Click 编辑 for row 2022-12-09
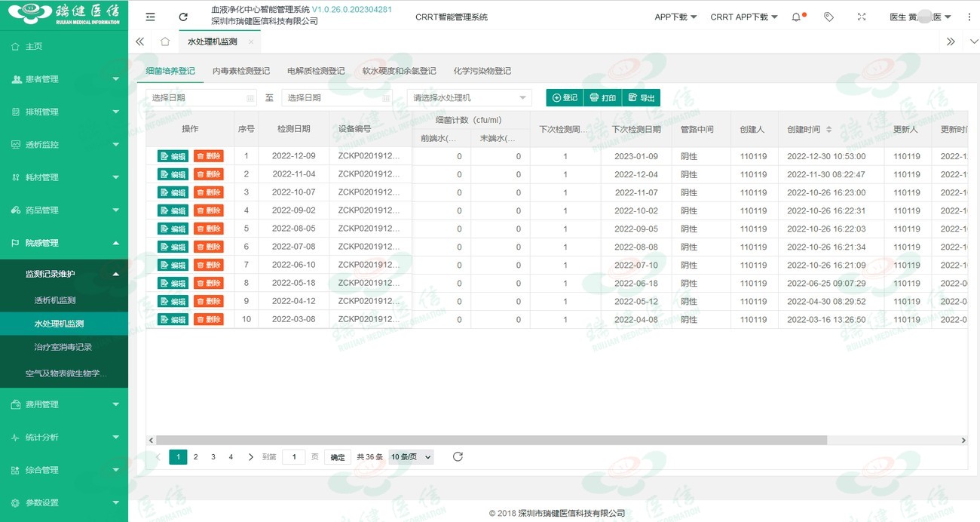980x522 pixels. [173, 156]
